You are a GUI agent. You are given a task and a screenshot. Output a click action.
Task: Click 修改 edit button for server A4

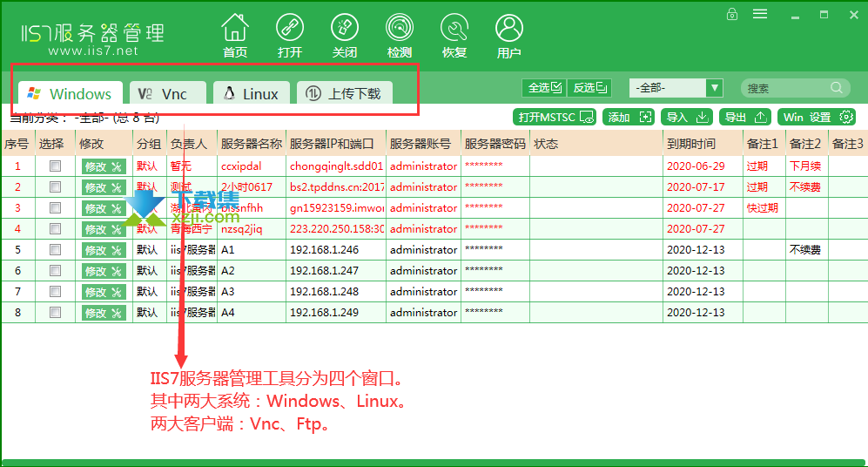point(104,313)
